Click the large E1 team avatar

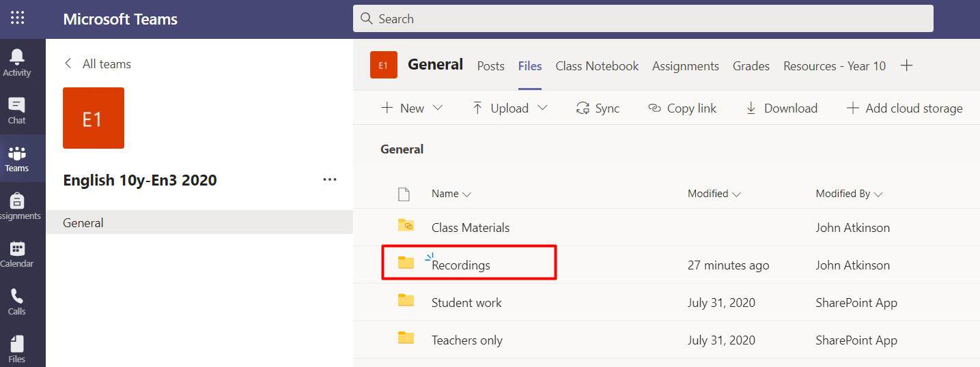pos(94,118)
